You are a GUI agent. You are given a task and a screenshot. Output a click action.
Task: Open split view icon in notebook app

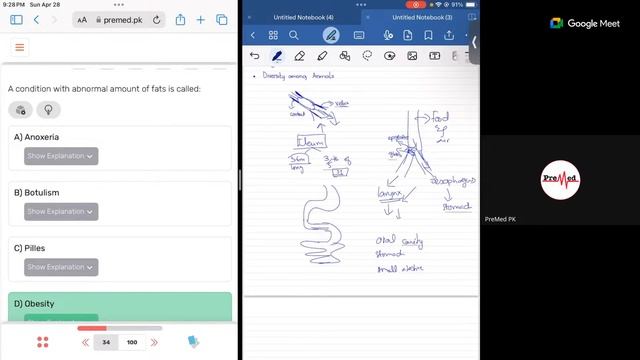pos(472,17)
